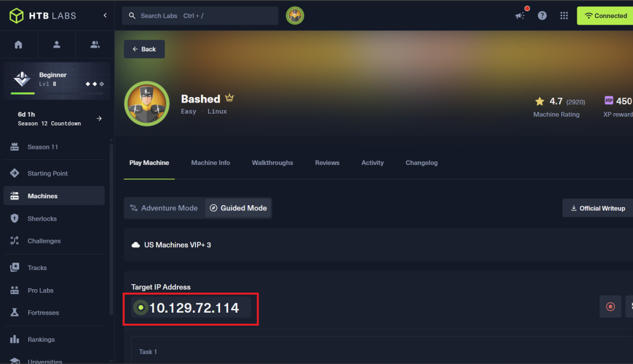This screenshot has width=633, height=364.
Task: Switch to Machine Info tab
Action: [x=210, y=163]
